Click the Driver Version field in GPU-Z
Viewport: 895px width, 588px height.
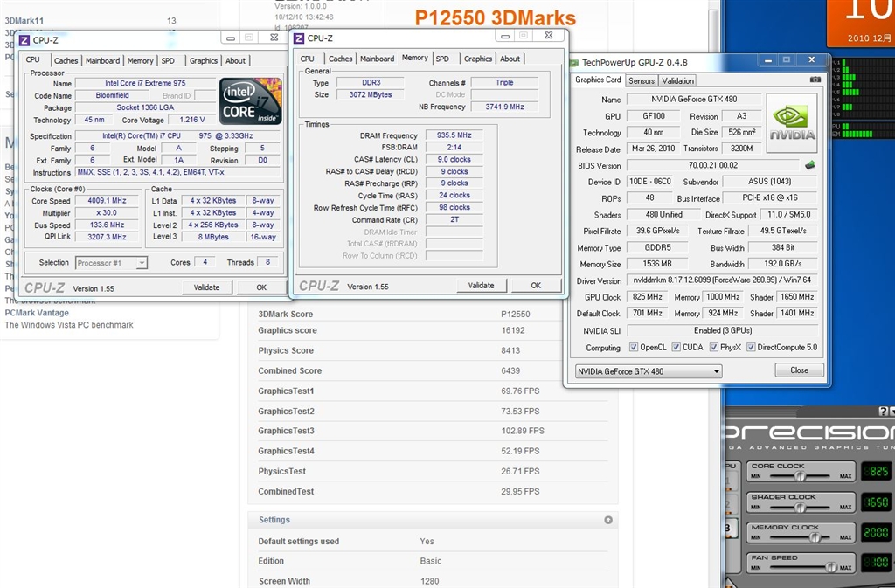click(723, 280)
